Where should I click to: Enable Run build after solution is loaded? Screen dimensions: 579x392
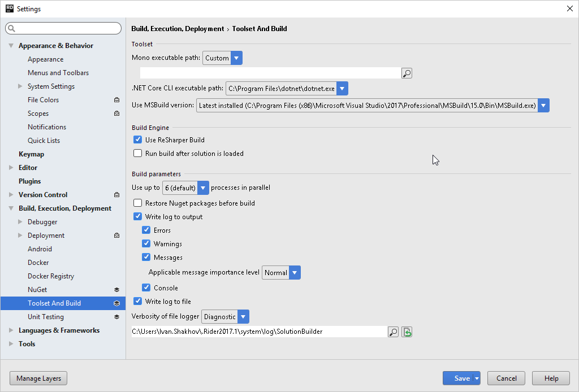click(x=137, y=154)
